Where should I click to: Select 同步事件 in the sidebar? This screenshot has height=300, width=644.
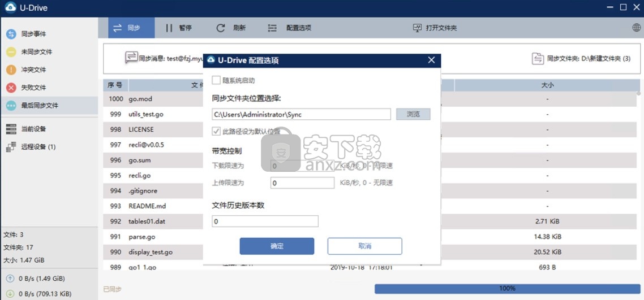coord(49,34)
